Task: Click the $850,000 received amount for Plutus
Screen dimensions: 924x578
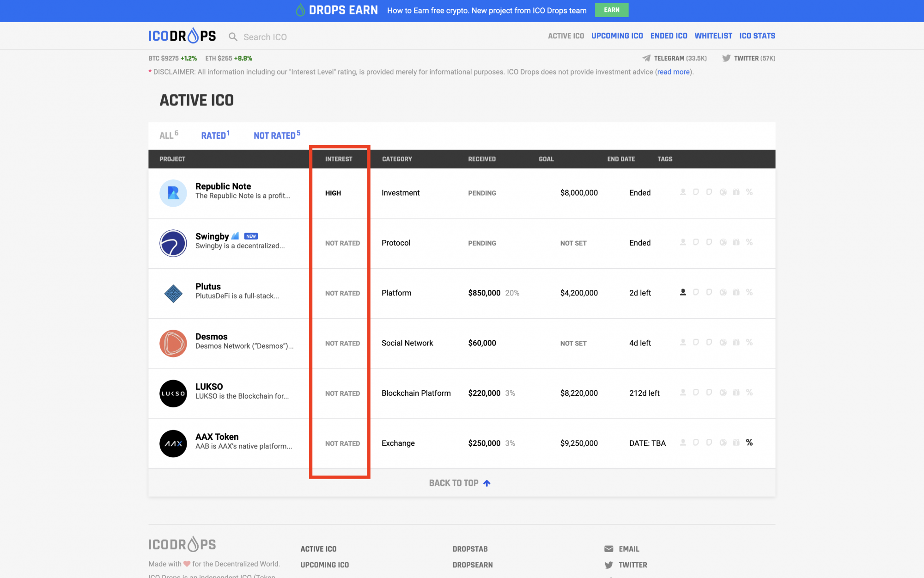Action: click(484, 293)
